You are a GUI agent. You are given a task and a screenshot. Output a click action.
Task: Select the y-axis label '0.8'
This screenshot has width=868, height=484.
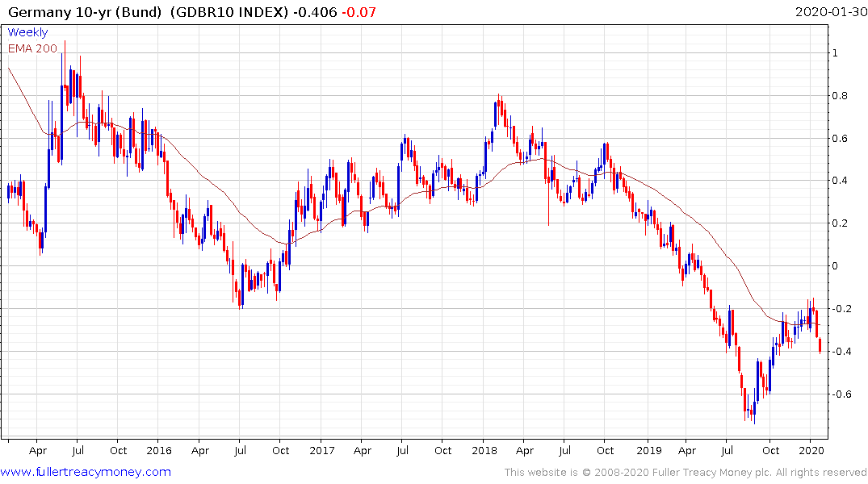click(840, 96)
